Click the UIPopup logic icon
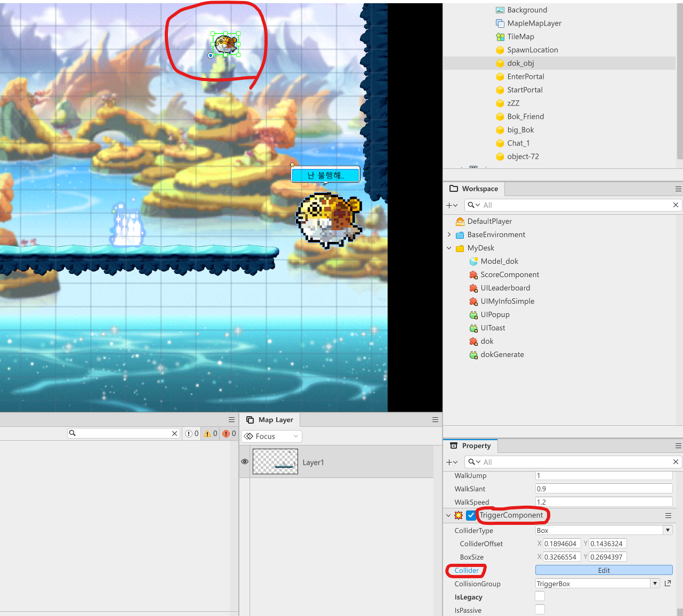The image size is (683, 616). pyautogui.click(x=473, y=314)
